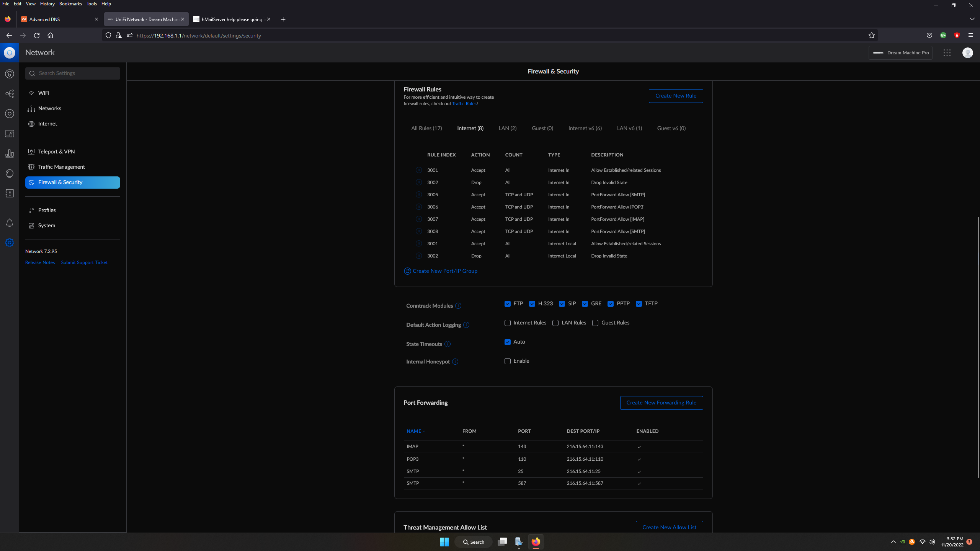The image size is (980, 551).
Task: Reload the page in Firefox
Action: [x=37, y=36]
